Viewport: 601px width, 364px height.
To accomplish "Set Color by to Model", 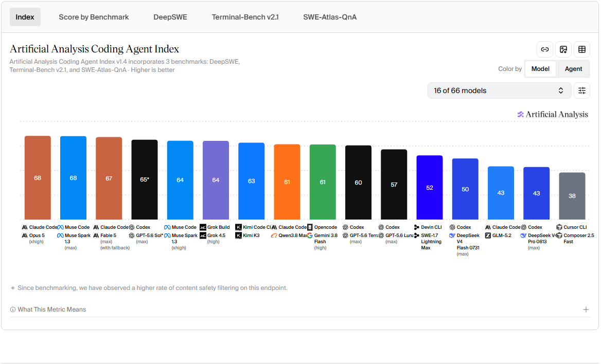I will click(x=540, y=69).
